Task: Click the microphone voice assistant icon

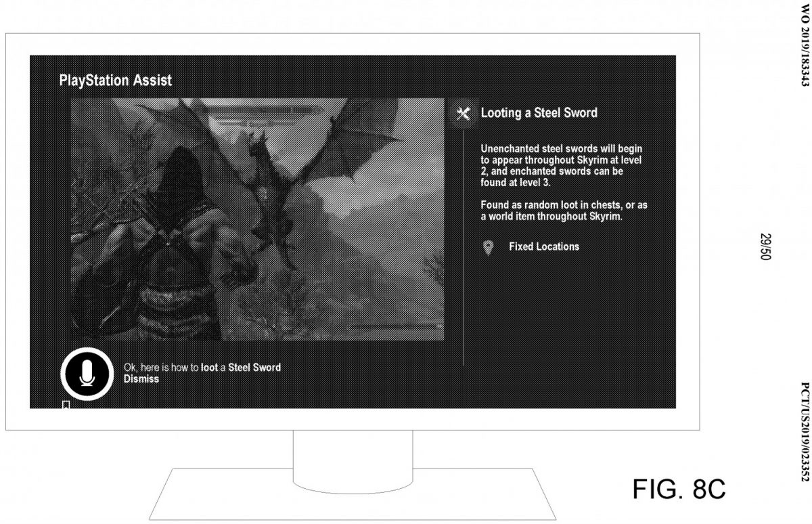Action: pyautogui.click(x=86, y=373)
